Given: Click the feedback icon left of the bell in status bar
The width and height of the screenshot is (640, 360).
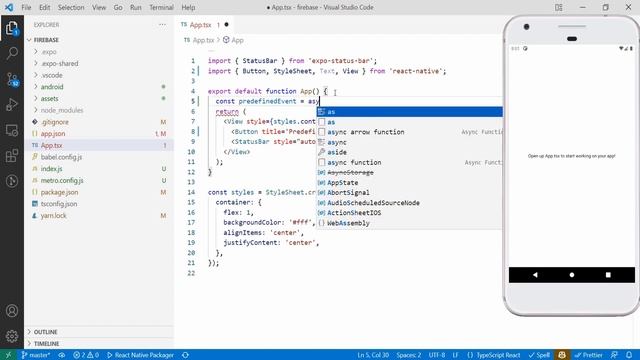Looking at the screenshot, I should pyautogui.click(x=614, y=355).
